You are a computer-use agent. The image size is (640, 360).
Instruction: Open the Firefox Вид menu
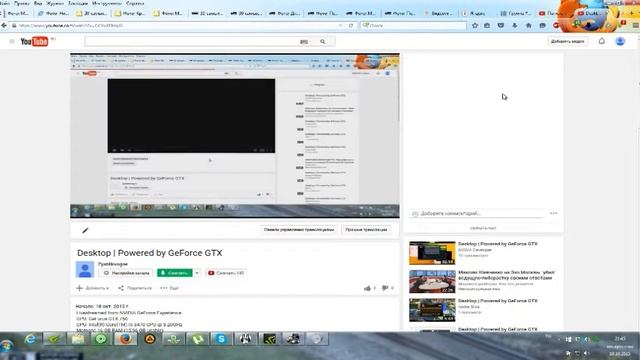[38, 3]
